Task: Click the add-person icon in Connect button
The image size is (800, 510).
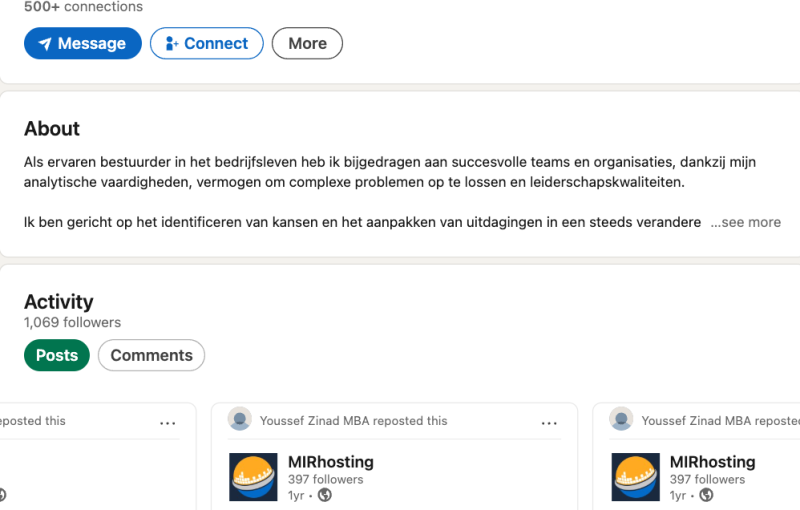Action: coord(171,44)
